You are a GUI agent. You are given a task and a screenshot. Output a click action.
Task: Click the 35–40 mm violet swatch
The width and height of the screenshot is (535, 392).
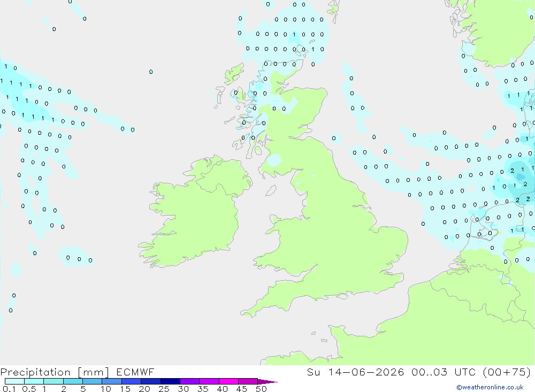[x=209, y=381]
